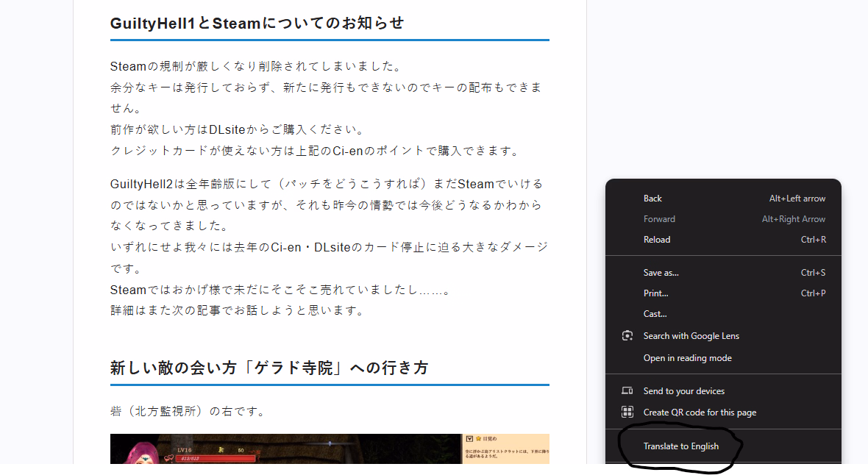Click the QR code icon in the menu
The height and width of the screenshot is (475, 868).
(x=627, y=413)
